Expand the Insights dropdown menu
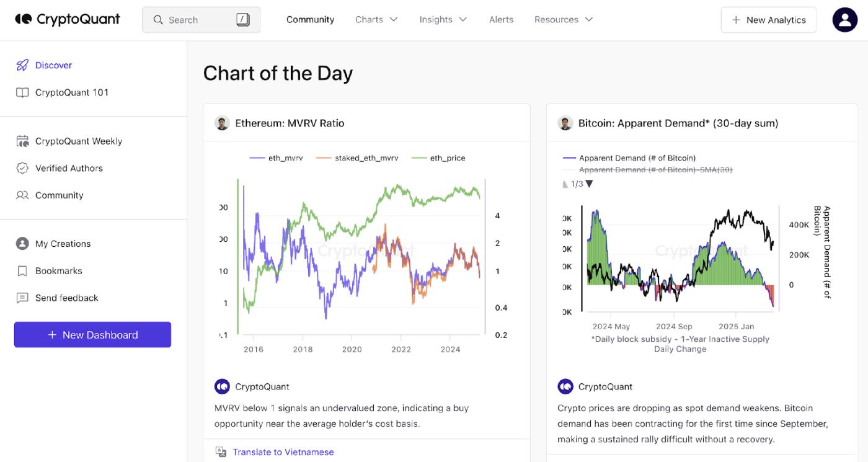 point(443,20)
